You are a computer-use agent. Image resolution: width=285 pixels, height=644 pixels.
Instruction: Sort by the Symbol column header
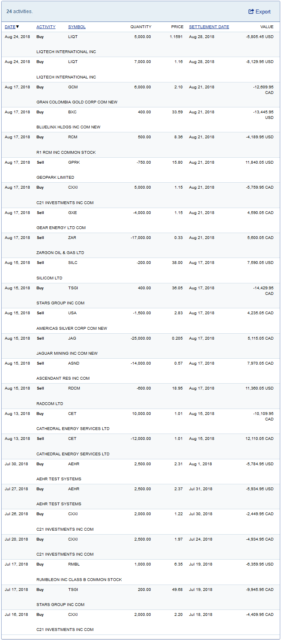[77, 27]
